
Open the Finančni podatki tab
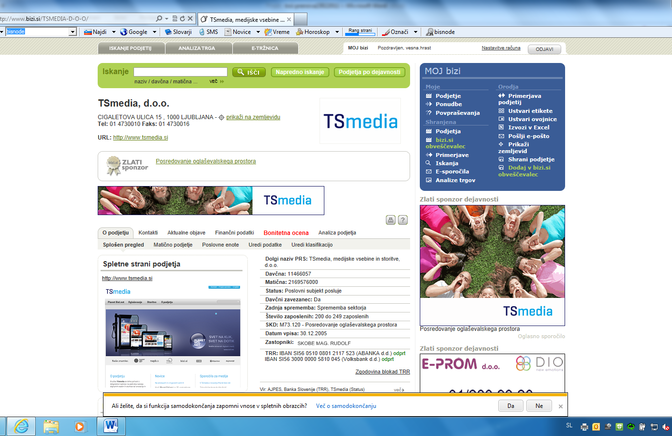click(x=234, y=232)
